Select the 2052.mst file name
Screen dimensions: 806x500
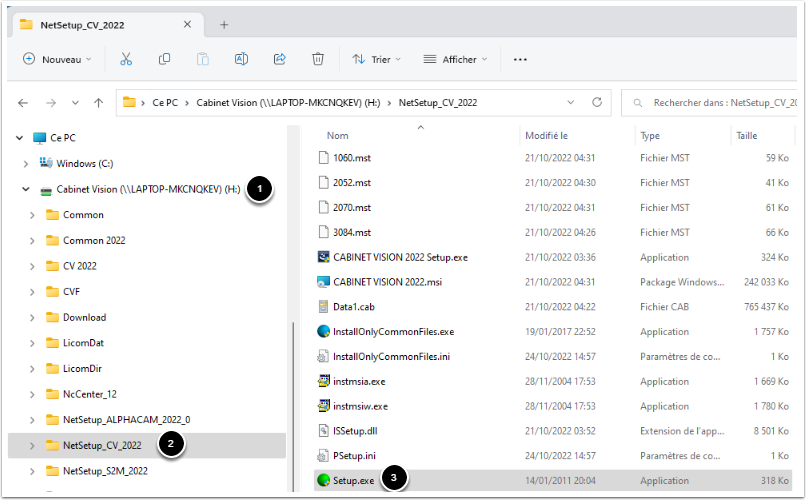click(x=352, y=182)
